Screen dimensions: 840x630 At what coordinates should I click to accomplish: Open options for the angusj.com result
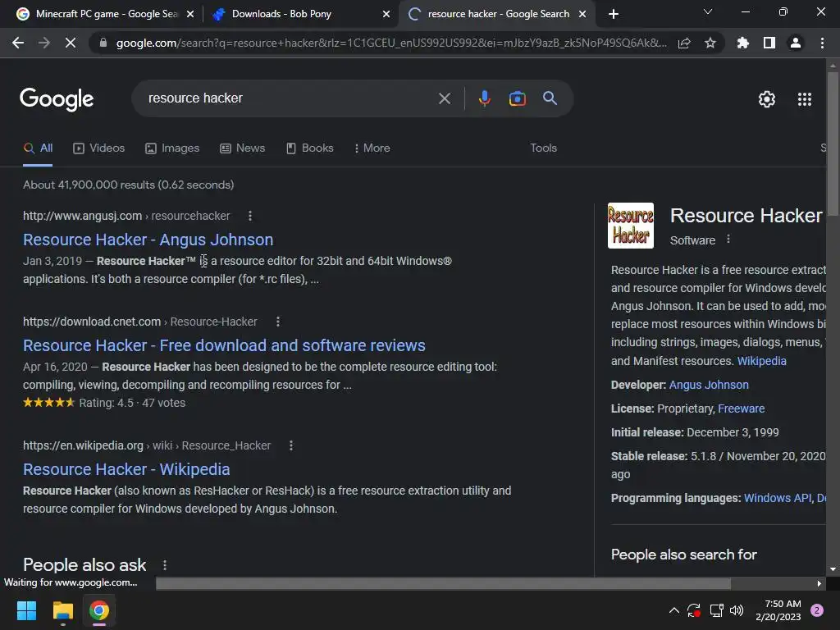click(x=250, y=216)
